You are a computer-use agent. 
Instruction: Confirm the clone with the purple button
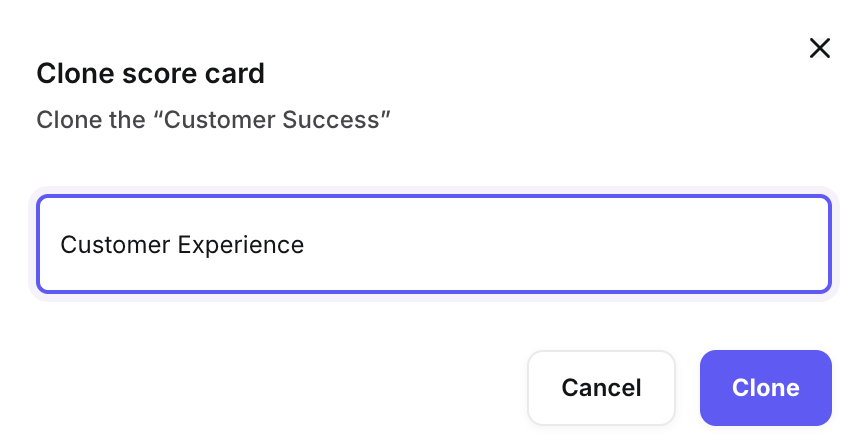tap(766, 388)
